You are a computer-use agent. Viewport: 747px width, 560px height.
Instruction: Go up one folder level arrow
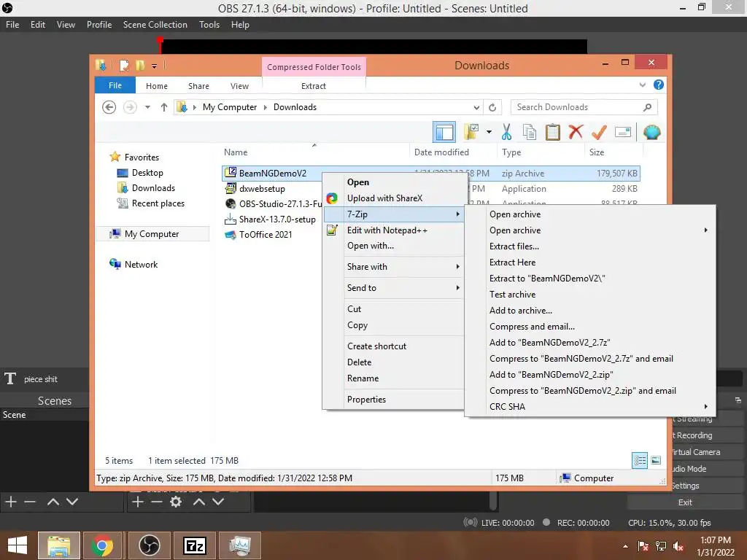point(164,107)
